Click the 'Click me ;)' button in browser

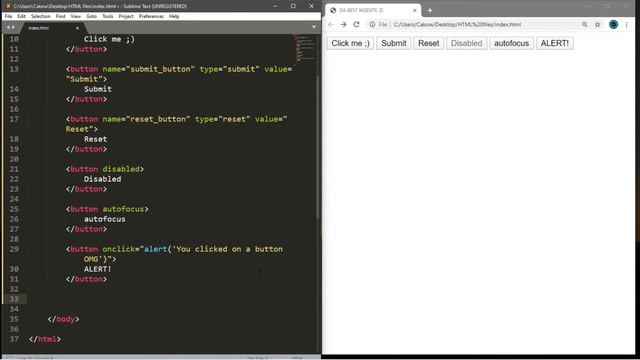pos(350,43)
